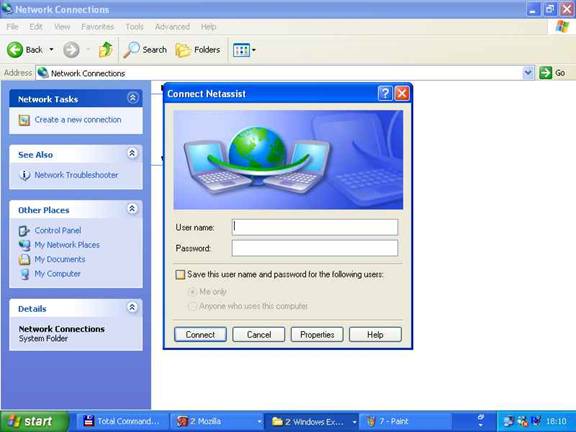
Task: Open the Views icon menu
Action: (x=241, y=50)
